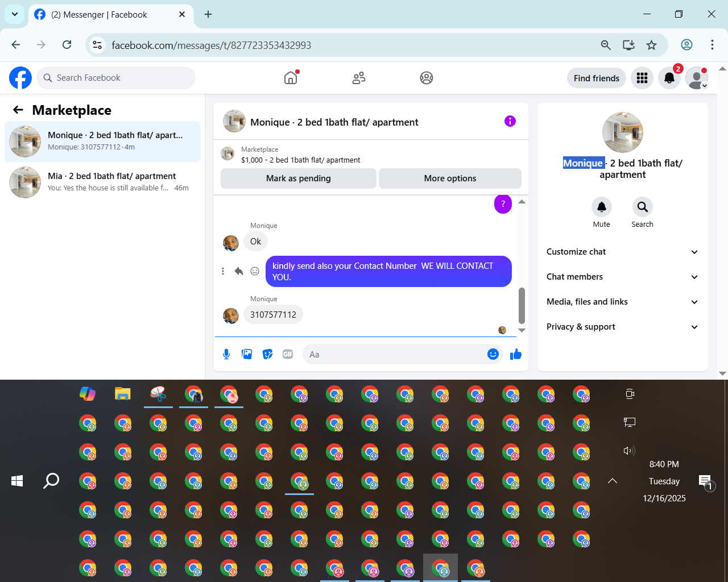728x582 pixels.
Task: Attach a photo or file
Action: pyautogui.click(x=247, y=354)
